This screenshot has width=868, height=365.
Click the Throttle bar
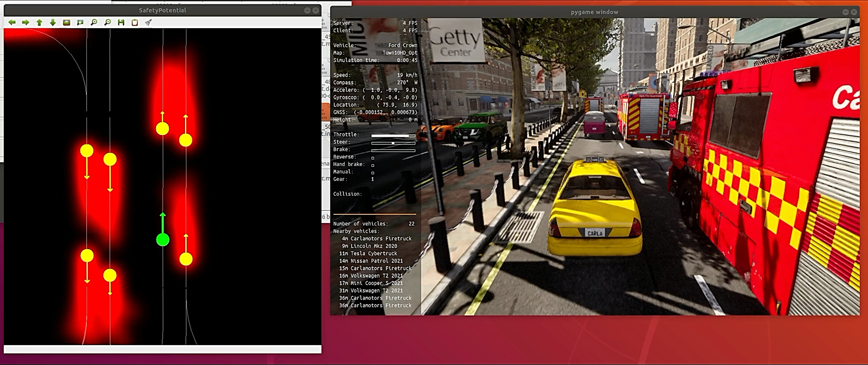pos(393,136)
